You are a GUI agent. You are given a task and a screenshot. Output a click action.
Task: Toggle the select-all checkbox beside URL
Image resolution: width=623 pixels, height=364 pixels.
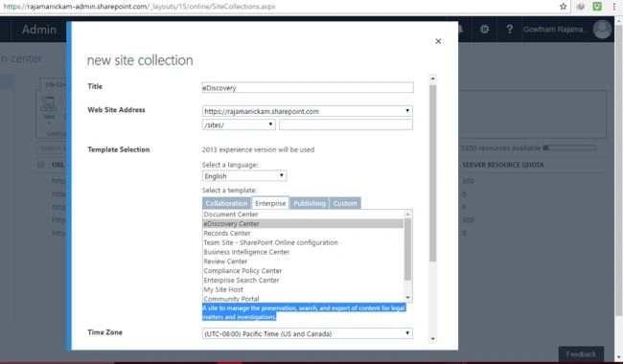coord(40,165)
